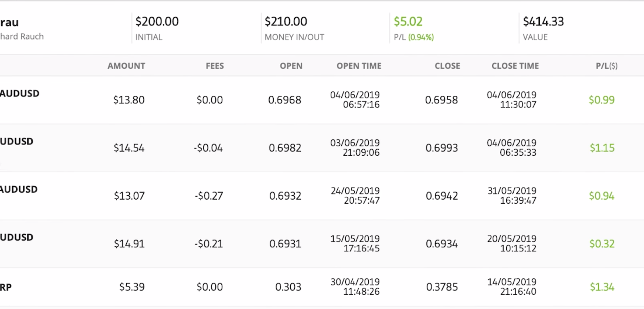Click profit value $0.99

coord(602,100)
